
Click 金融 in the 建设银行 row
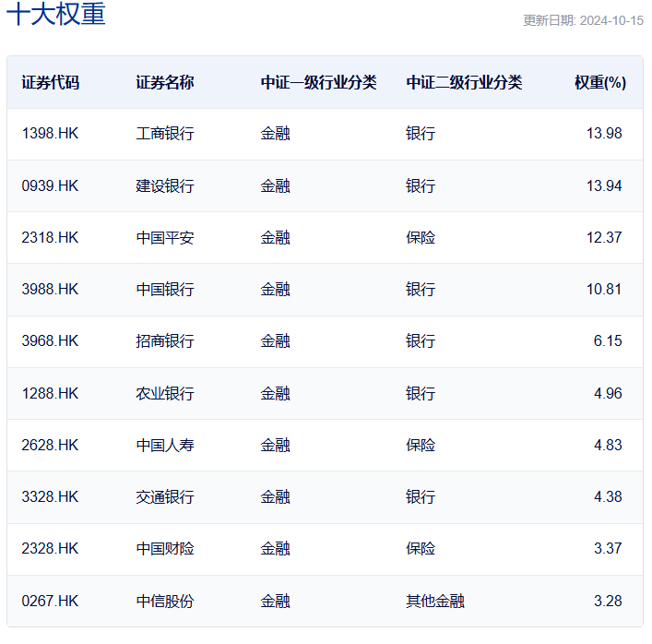click(275, 186)
